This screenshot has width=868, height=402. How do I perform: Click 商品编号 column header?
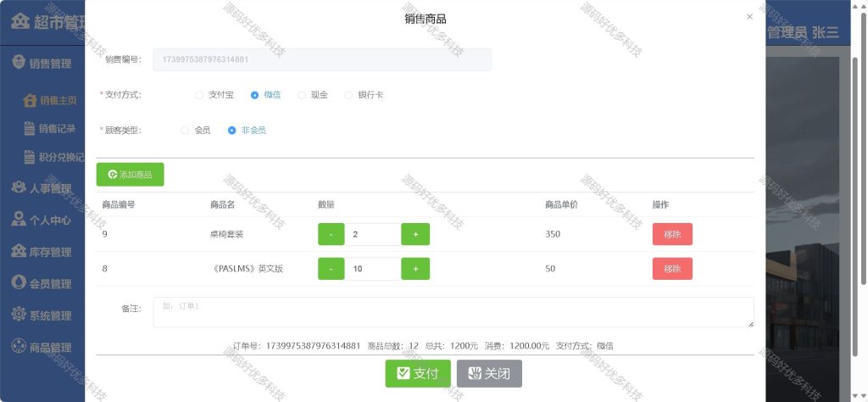(119, 204)
